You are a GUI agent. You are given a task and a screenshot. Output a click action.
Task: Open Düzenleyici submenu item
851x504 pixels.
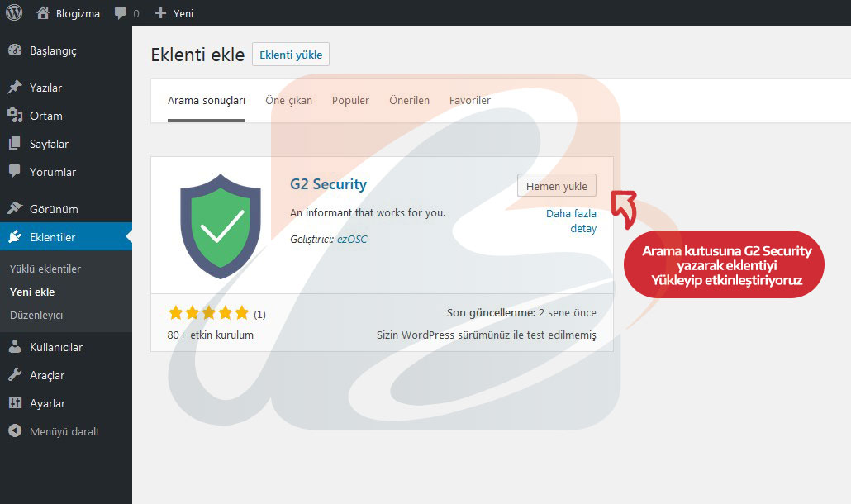[x=36, y=315]
